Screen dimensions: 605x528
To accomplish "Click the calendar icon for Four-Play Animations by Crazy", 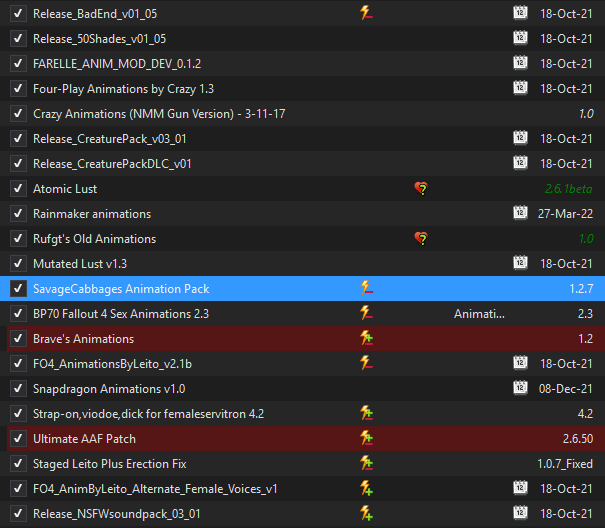I will point(520,88).
